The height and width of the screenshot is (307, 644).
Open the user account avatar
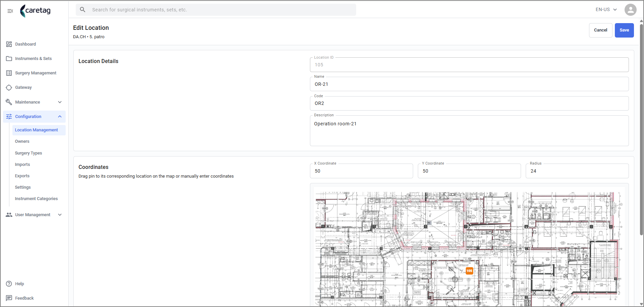pos(630,10)
